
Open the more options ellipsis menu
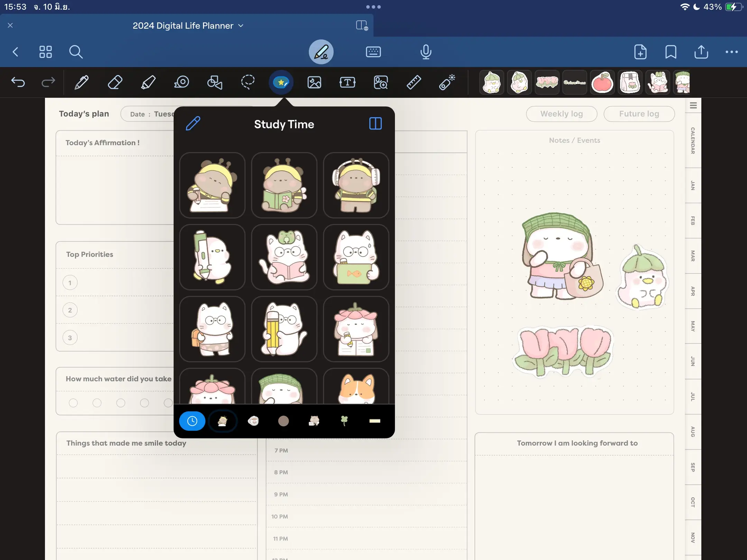pos(732,52)
